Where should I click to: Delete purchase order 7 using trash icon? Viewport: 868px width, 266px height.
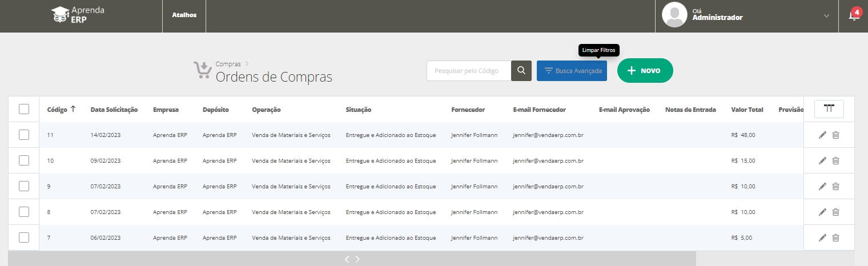pos(835,238)
